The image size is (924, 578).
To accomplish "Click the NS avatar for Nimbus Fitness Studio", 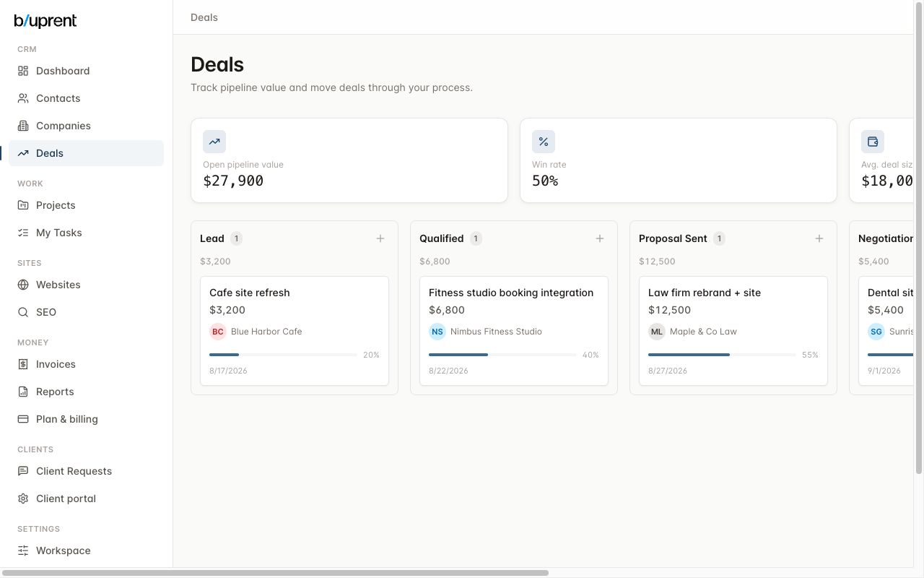I will [x=437, y=332].
